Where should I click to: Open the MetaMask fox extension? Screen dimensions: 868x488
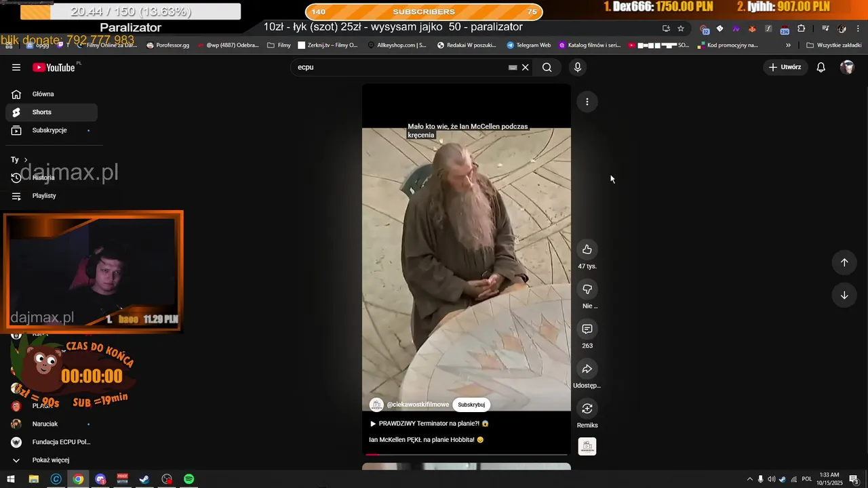(x=752, y=28)
